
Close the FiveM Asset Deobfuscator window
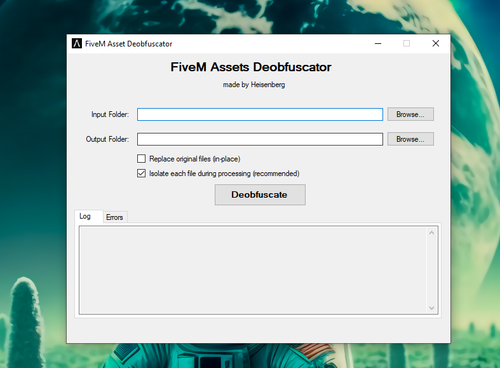pyautogui.click(x=436, y=43)
